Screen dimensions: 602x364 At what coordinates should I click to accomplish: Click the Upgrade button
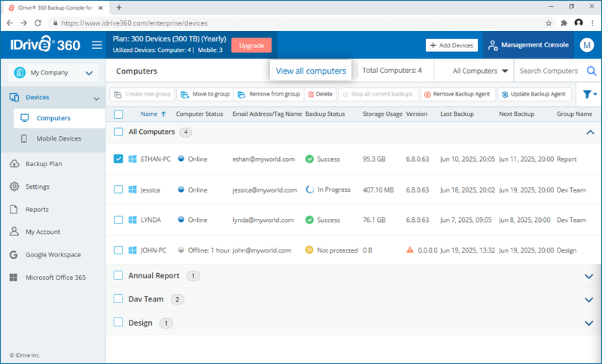point(251,45)
